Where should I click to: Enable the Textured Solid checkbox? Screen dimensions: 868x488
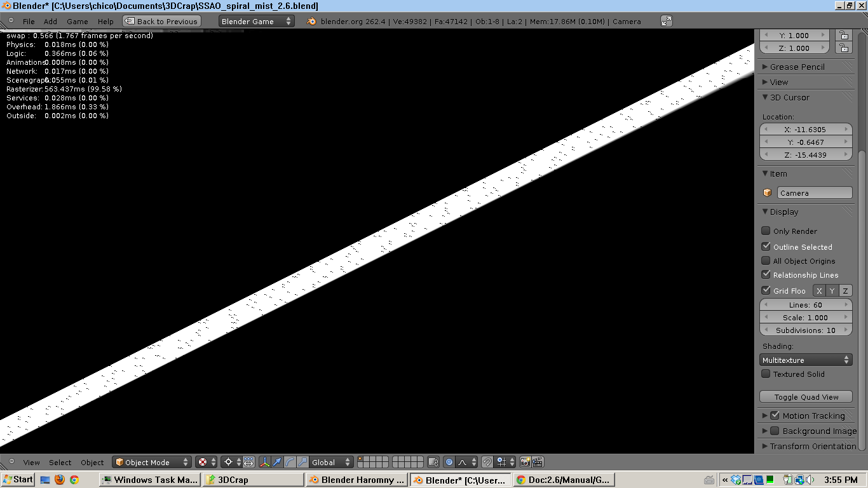point(766,374)
